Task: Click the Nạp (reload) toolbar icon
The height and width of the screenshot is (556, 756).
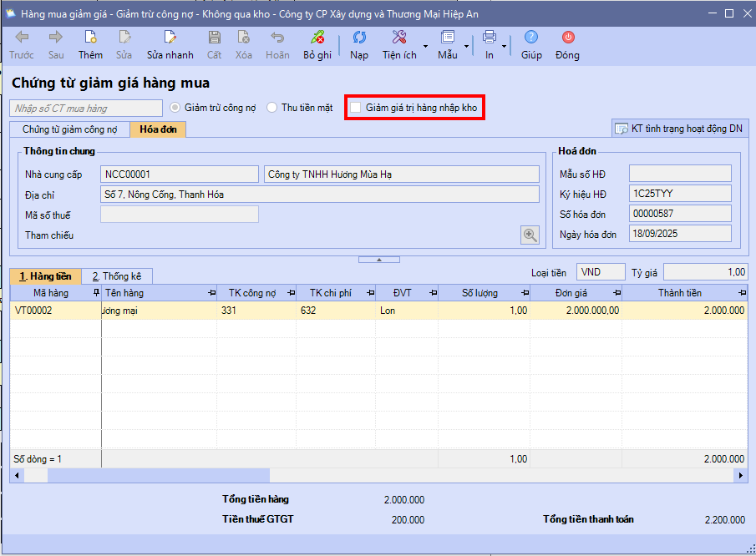Action: click(359, 38)
